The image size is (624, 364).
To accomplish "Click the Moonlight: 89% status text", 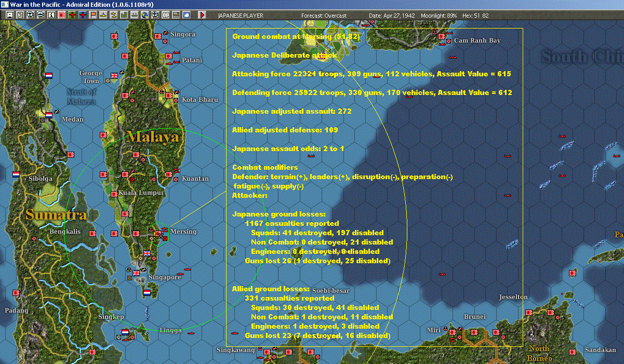I will point(439,16).
